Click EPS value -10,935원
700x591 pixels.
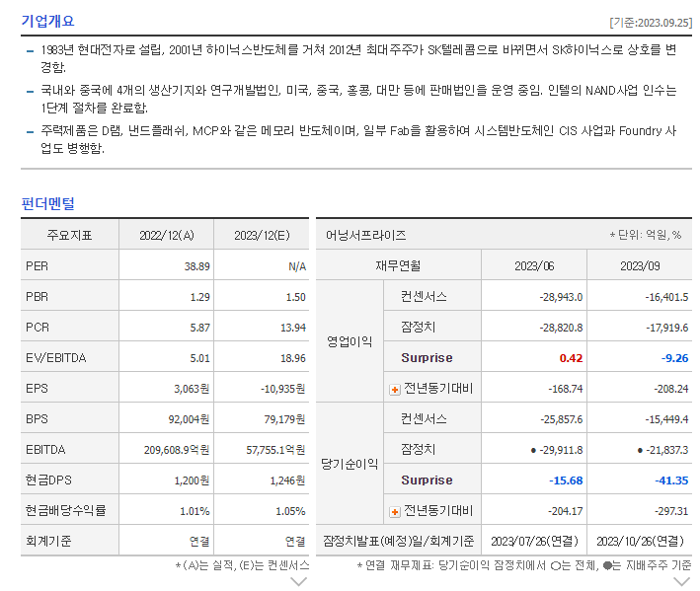282,389
